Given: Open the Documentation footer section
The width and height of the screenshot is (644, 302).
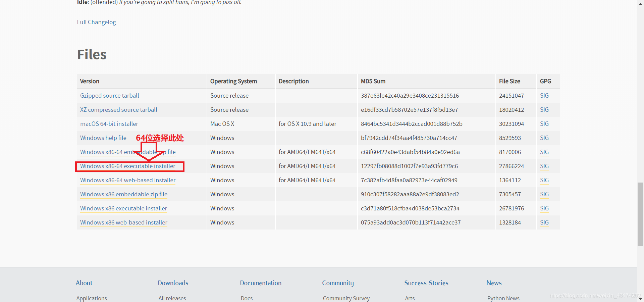Looking at the screenshot, I should click(x=261, y=283).
